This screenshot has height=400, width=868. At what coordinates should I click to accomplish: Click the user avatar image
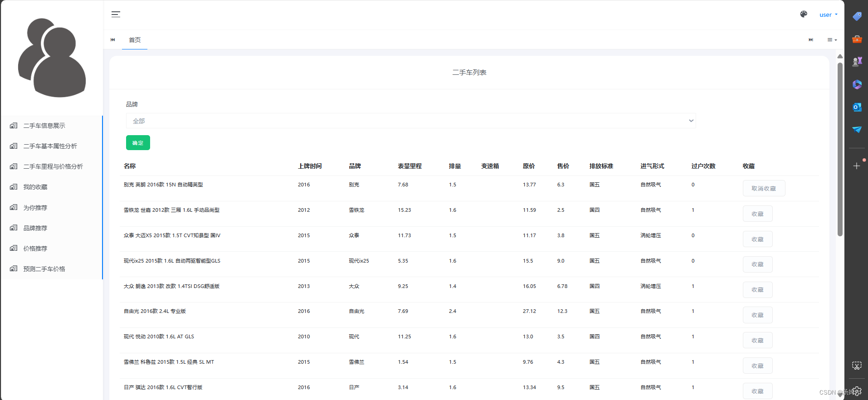[x=52, y=58]
